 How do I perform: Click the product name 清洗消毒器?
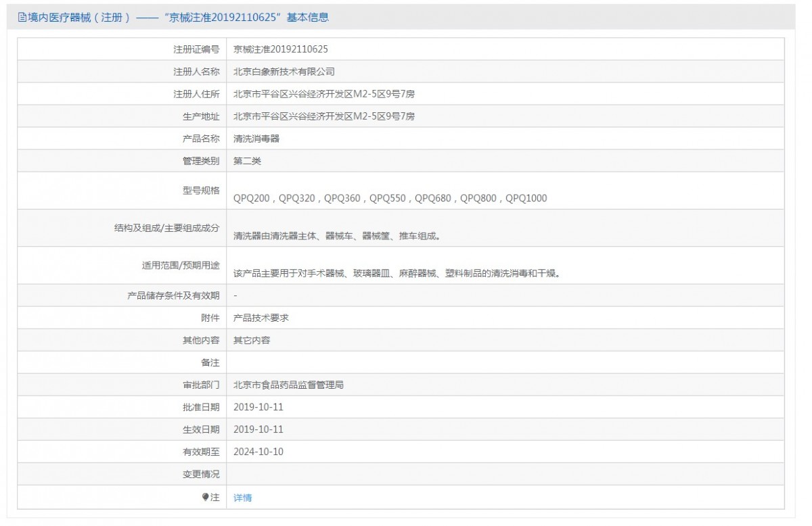tap(256, 139)
